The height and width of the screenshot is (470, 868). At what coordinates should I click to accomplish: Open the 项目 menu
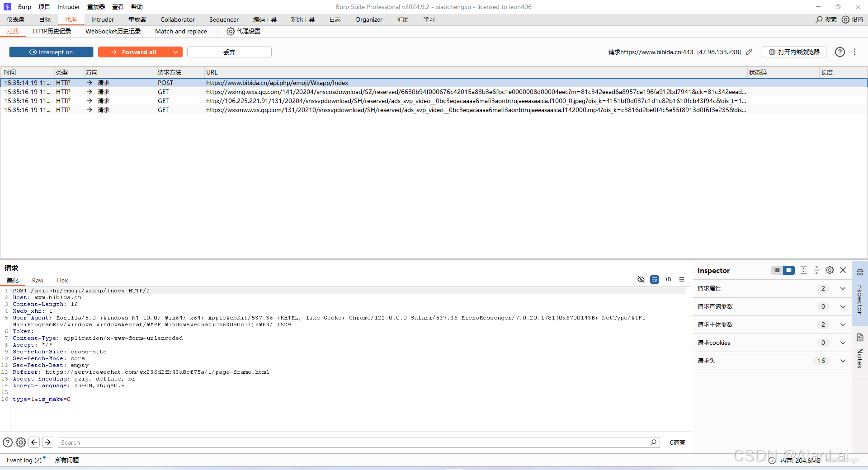click(x=44, y=7)
